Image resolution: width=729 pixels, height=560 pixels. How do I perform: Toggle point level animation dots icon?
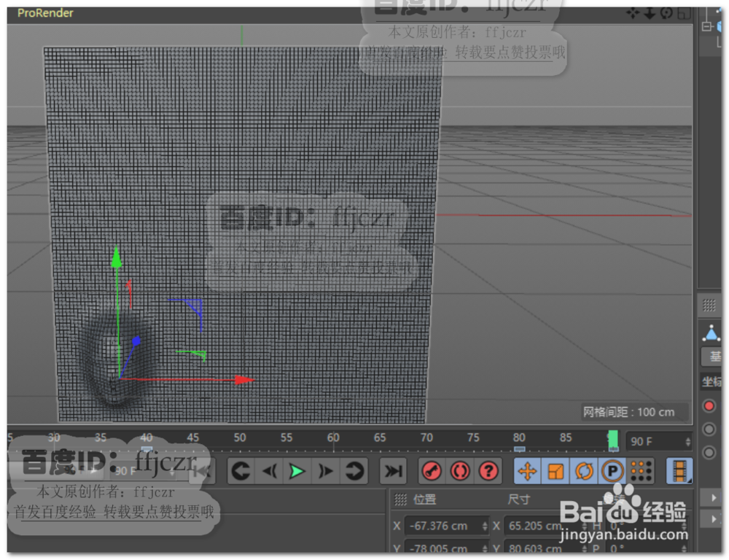tap(642, 471)
